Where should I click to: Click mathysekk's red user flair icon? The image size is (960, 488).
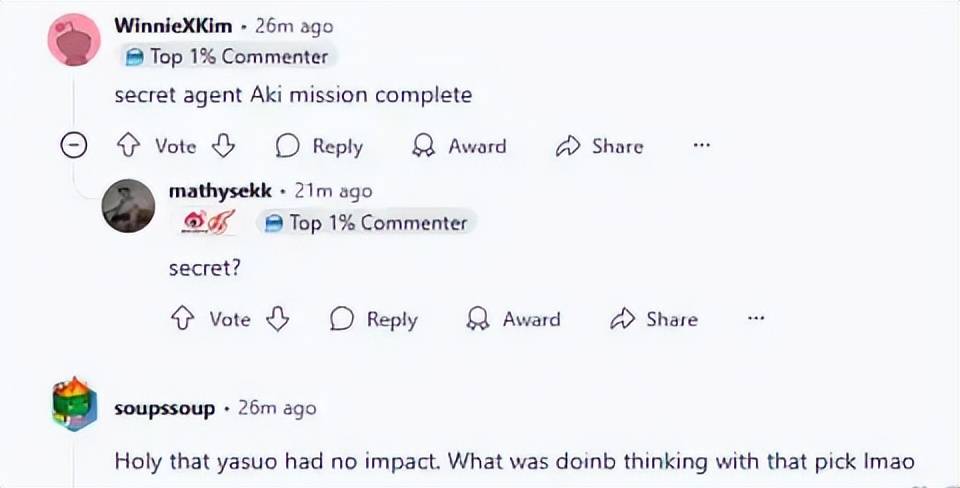(209, 222)
